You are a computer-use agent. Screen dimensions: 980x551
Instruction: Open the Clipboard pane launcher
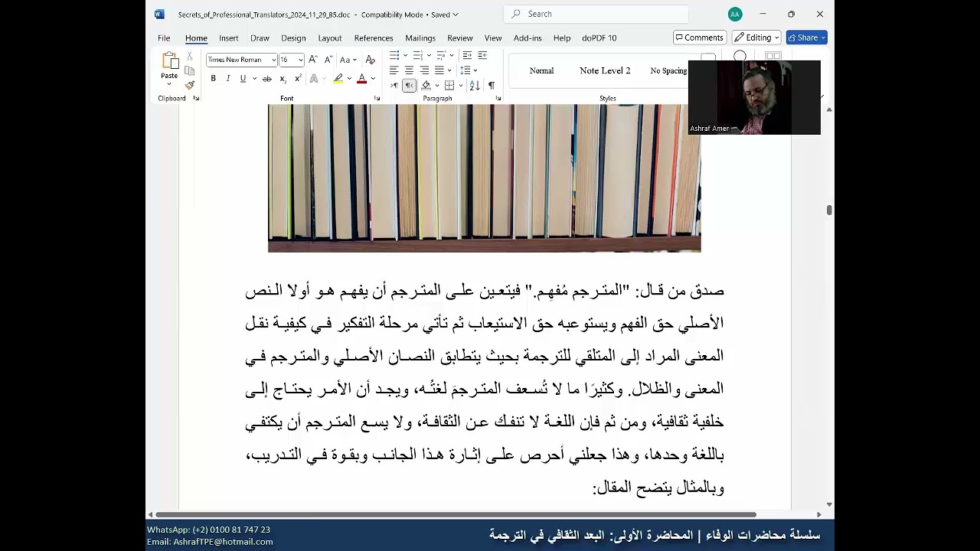(x=196, y=99)
